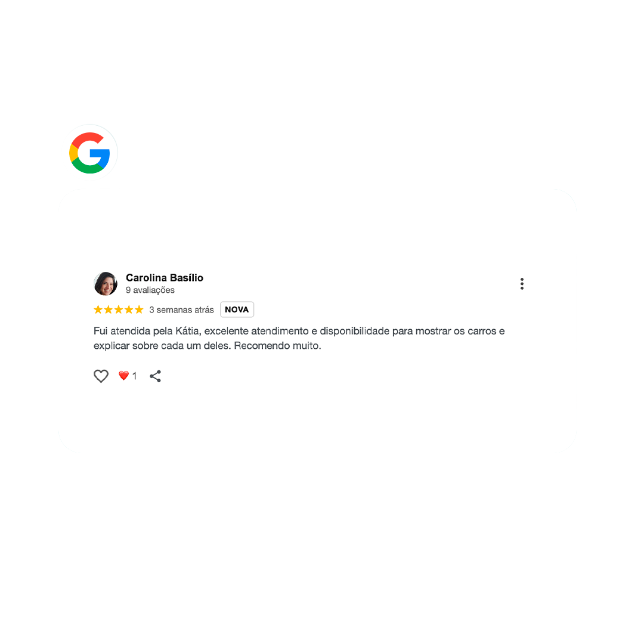Like the review with outline heart
This screenshot has height=644, width=644.
point(101,376)
